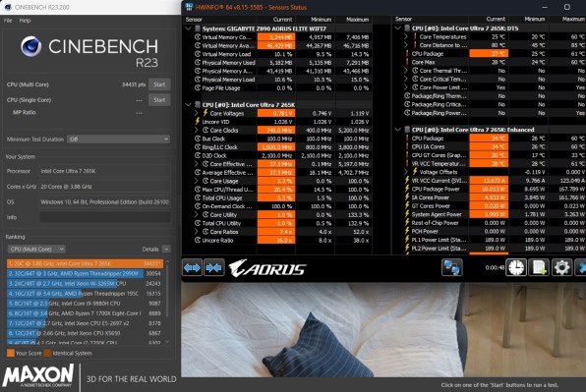
Task: Open the Cinebench File menu
Action: [8, 21]
